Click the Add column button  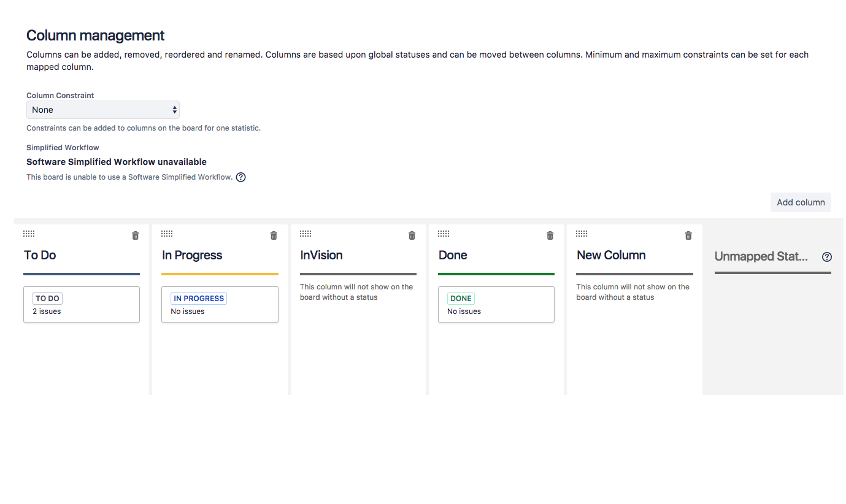[801, 202]
